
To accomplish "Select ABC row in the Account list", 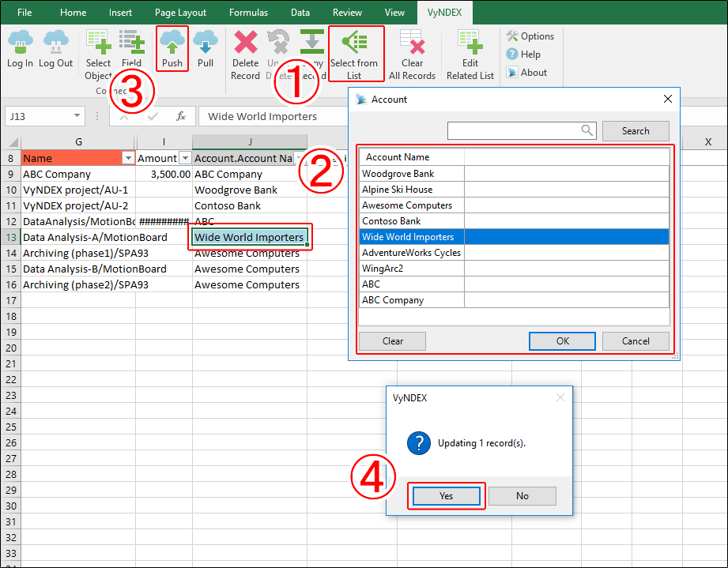I will pos(515,284).
